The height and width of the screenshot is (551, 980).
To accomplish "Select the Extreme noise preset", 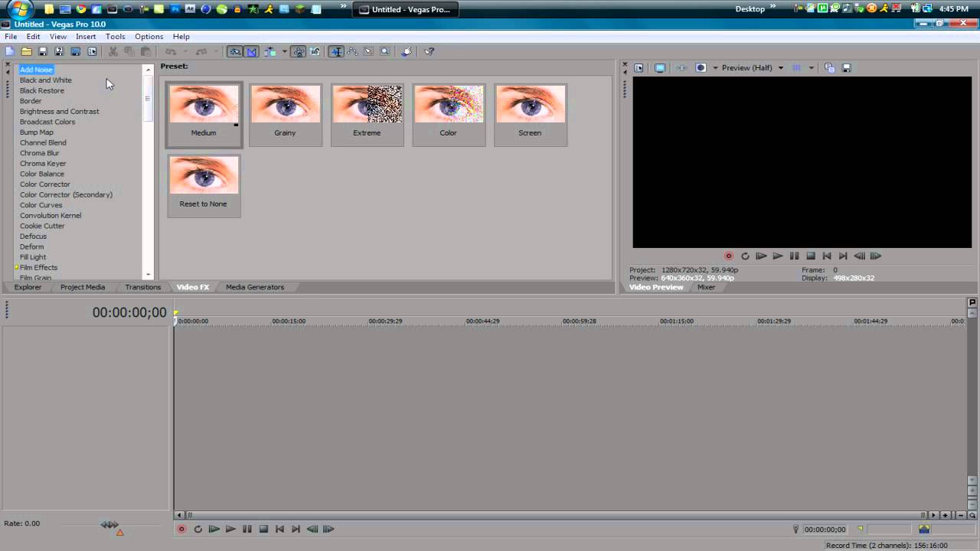I will 367,113.
